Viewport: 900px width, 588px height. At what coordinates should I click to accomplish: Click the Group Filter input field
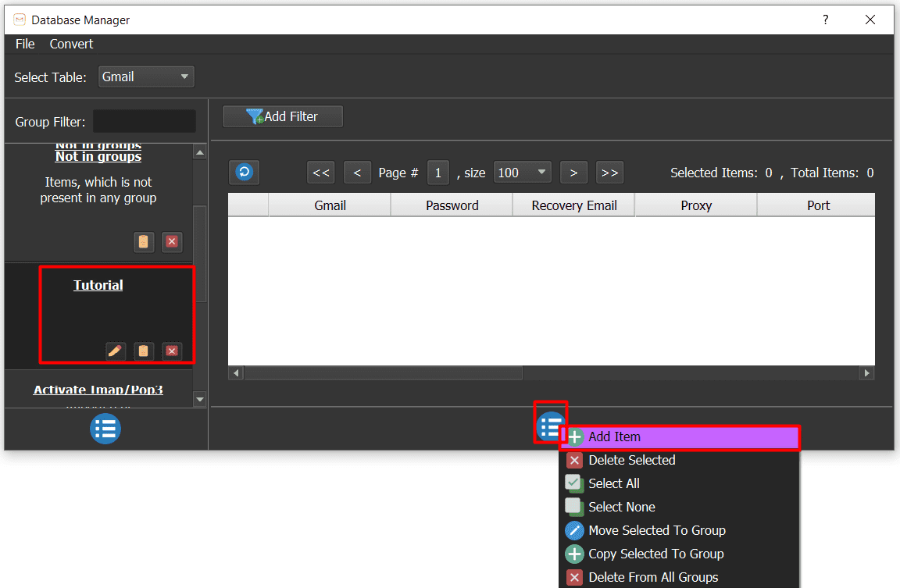(144, 122)
